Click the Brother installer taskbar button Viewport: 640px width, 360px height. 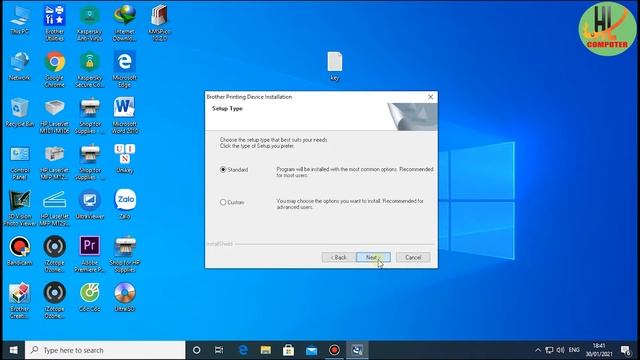[357, 350]
